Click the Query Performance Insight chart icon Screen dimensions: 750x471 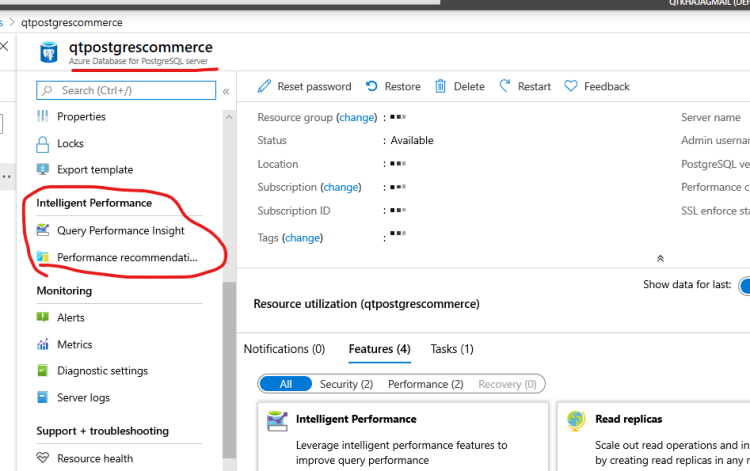tap(43, 230)
